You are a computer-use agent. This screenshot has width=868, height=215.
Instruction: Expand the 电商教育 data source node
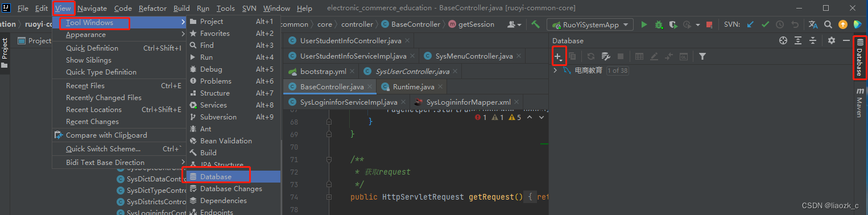[x=555, y=71]
